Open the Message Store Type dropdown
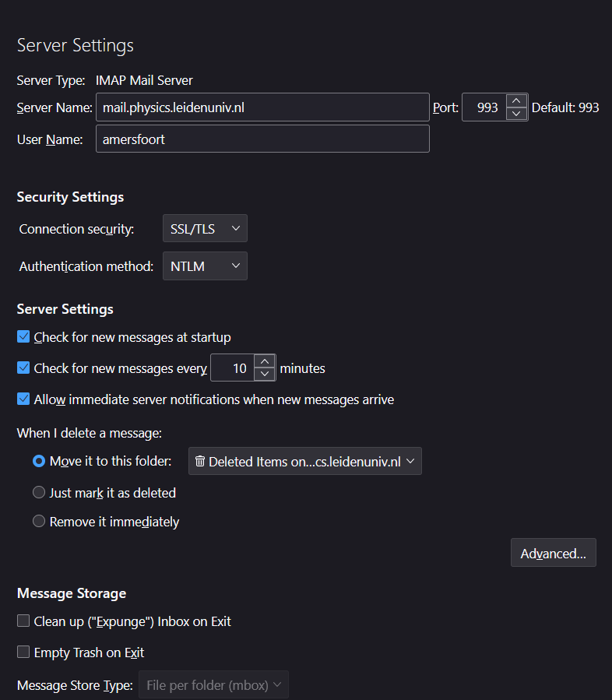Viewport: 612px width, 700px height. click(213, 685)
